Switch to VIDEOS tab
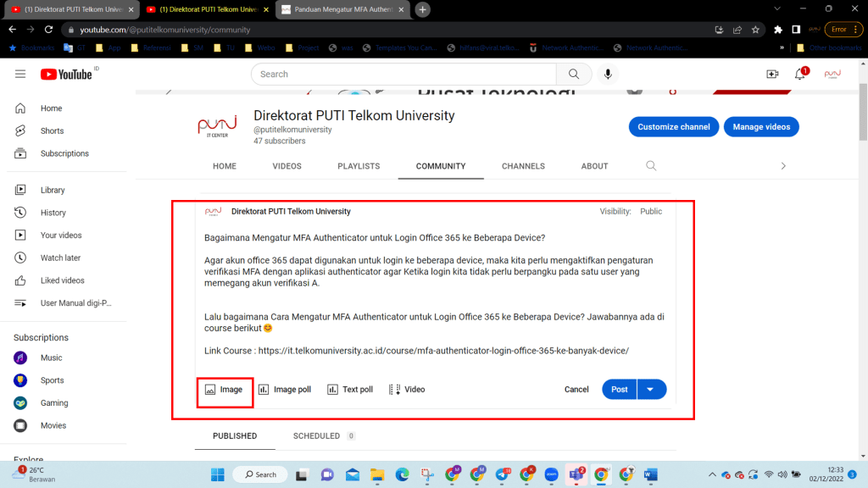This screenshot has width=868, height=488. click(x=287, y=166)
